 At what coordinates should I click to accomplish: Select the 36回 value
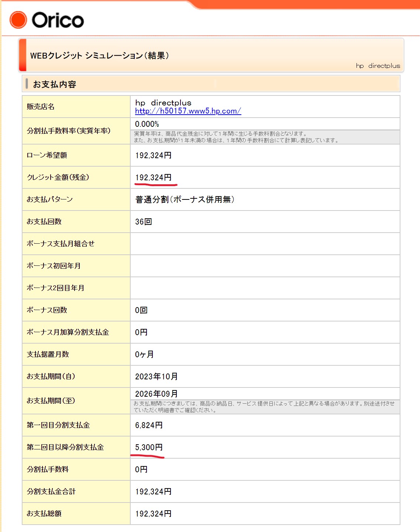(144, 222)
